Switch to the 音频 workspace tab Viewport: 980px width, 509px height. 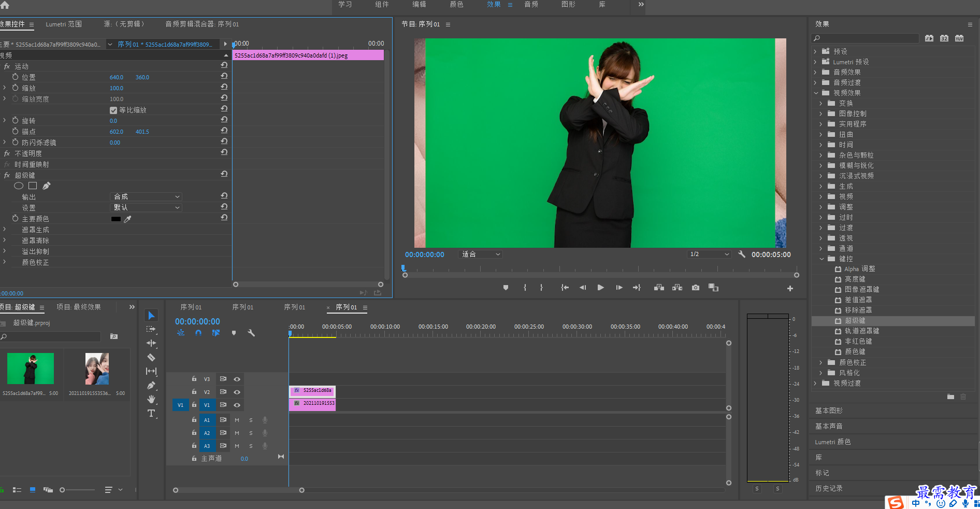[531, 4]
